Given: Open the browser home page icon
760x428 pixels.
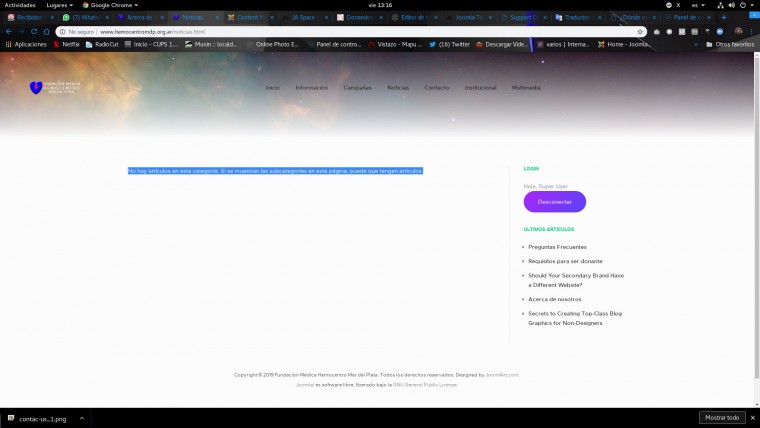Looking at the screenshot, I should [x=47, y=32].
